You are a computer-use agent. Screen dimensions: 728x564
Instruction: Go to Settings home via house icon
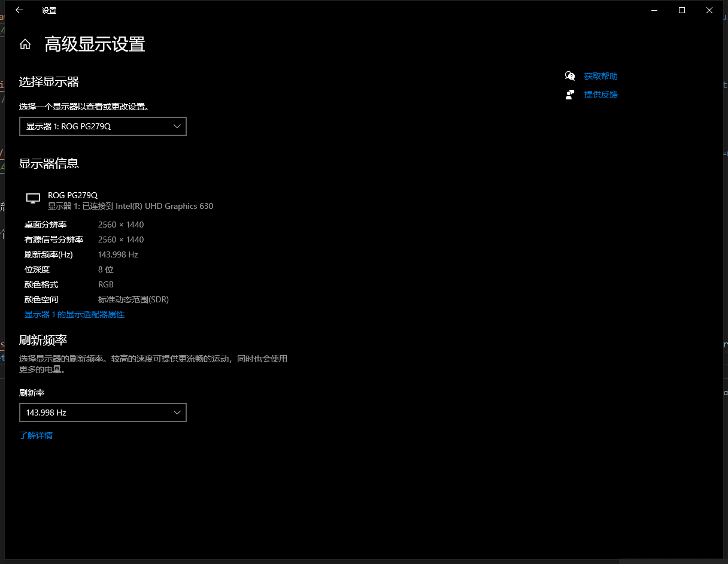coord(25,44)
